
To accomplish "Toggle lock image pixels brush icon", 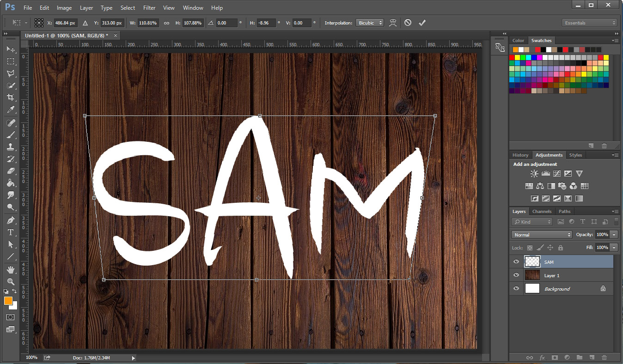I will click(540, 248).
